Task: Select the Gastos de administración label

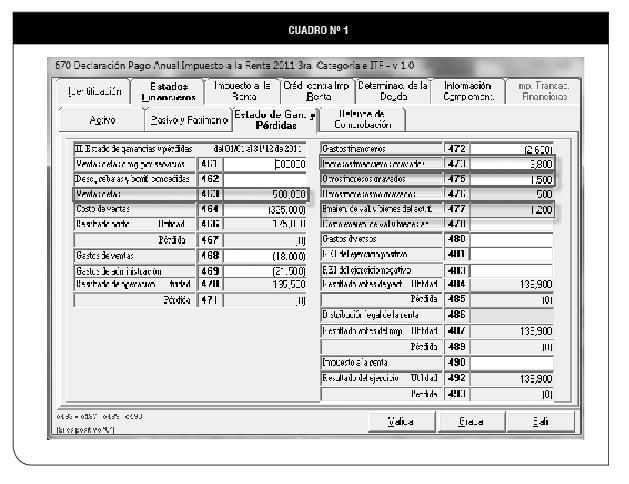Action: (x=119, y=271)
